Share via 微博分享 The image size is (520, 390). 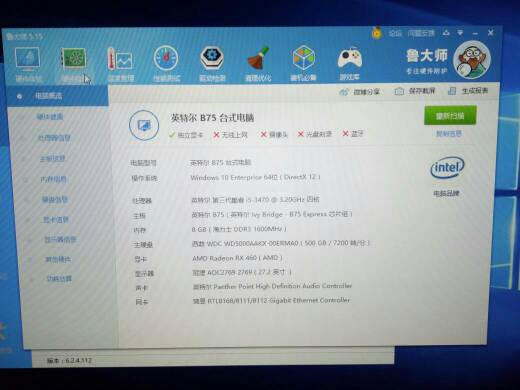click(x=359, y=92)
